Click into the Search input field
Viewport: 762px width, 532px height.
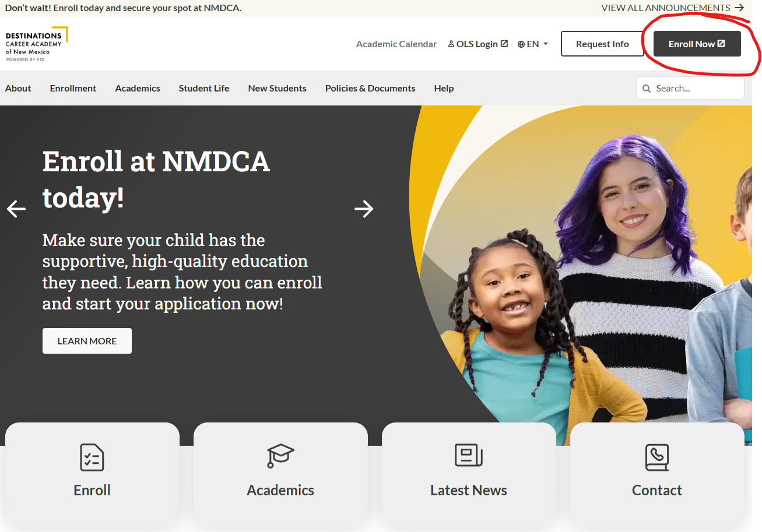[x=691, y=89]
